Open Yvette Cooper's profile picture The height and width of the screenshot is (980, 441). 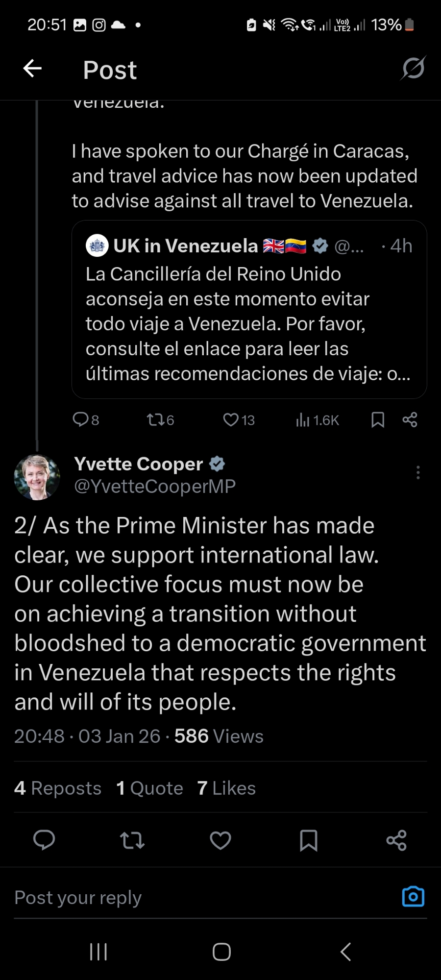point(37,477)
